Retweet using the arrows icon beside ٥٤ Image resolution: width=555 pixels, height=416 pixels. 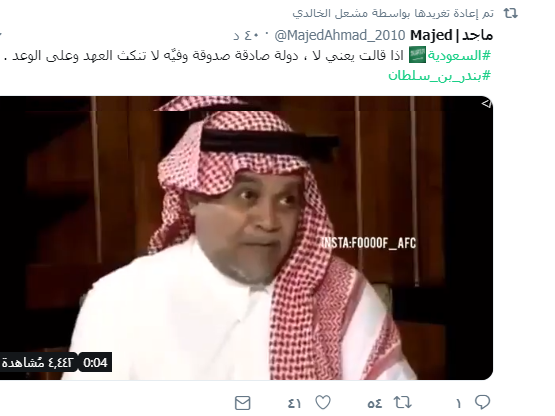402,403
